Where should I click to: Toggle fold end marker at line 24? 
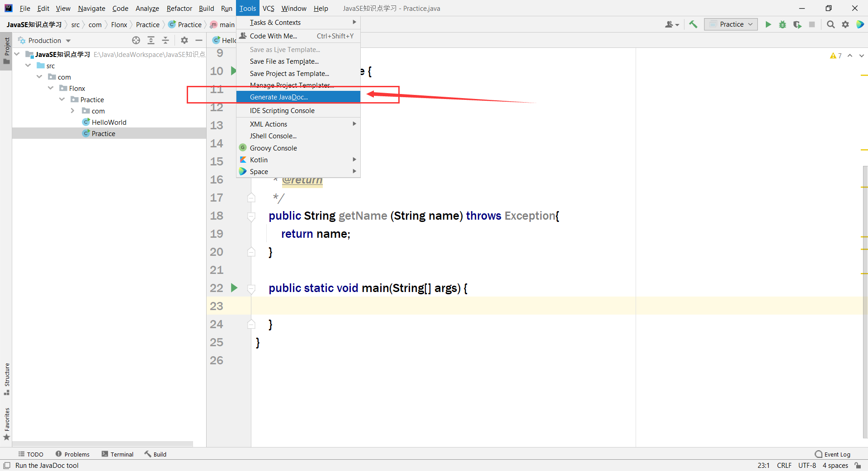pos(251,324)
